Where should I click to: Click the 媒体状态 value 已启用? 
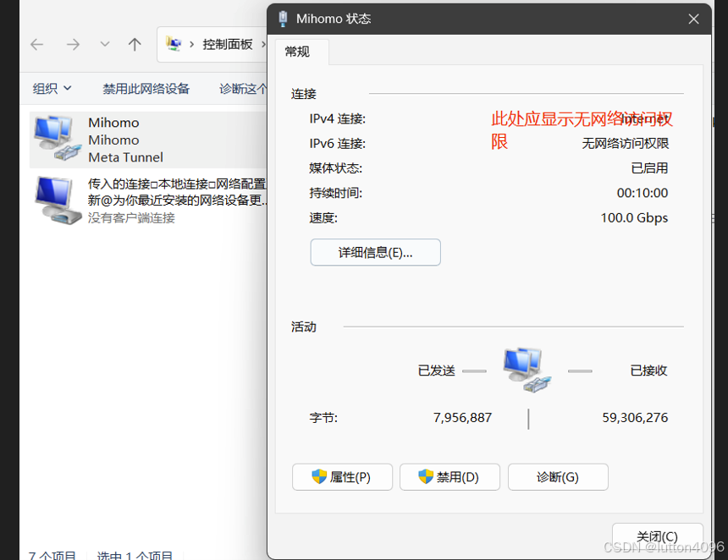(x=649, y=168)
